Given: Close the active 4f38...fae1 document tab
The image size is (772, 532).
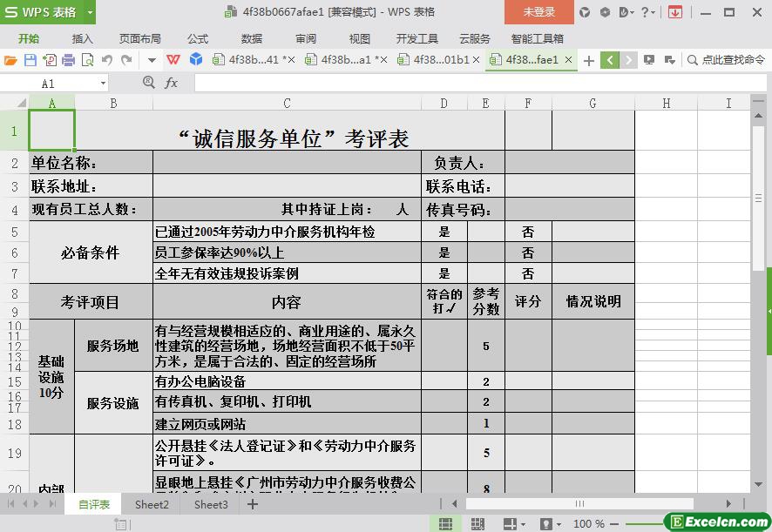Looking at the screenshot, I should coord(569,60).
